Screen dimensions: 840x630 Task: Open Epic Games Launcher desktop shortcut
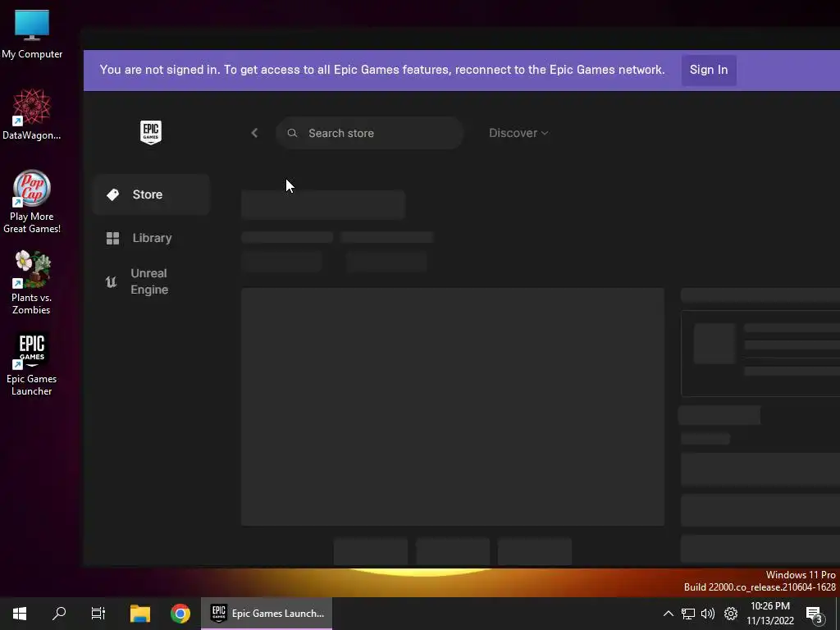coord(32,364)
